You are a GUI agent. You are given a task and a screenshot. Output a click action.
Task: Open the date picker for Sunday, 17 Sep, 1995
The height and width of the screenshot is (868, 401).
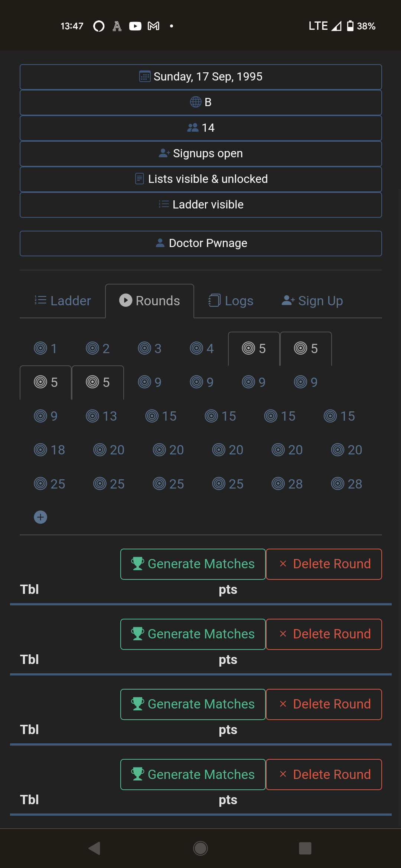(200, 76)
